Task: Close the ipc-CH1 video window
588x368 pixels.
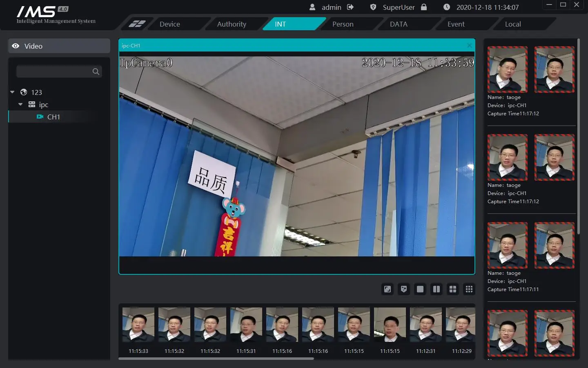Action: pos(469,45)
